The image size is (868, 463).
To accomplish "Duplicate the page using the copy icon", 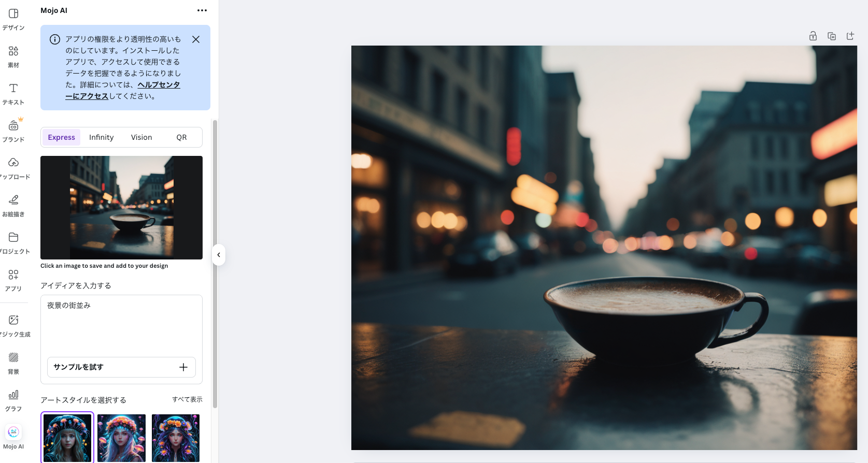I will click(832, 36).
